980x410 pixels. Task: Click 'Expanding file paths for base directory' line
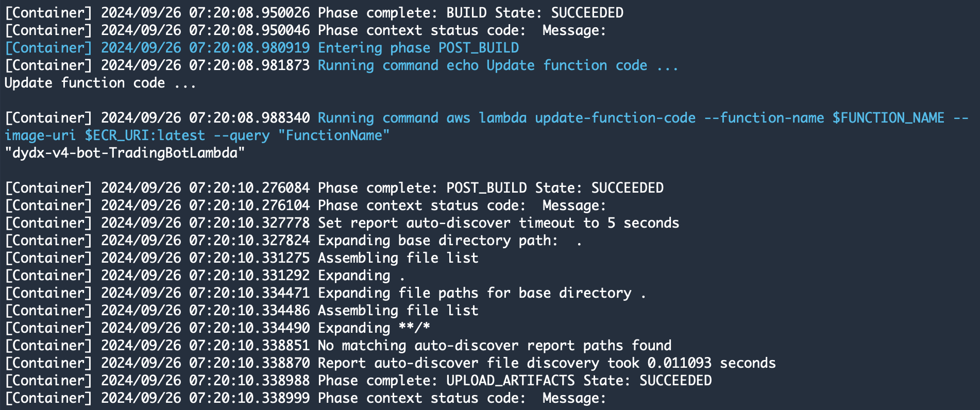point(325,293)
